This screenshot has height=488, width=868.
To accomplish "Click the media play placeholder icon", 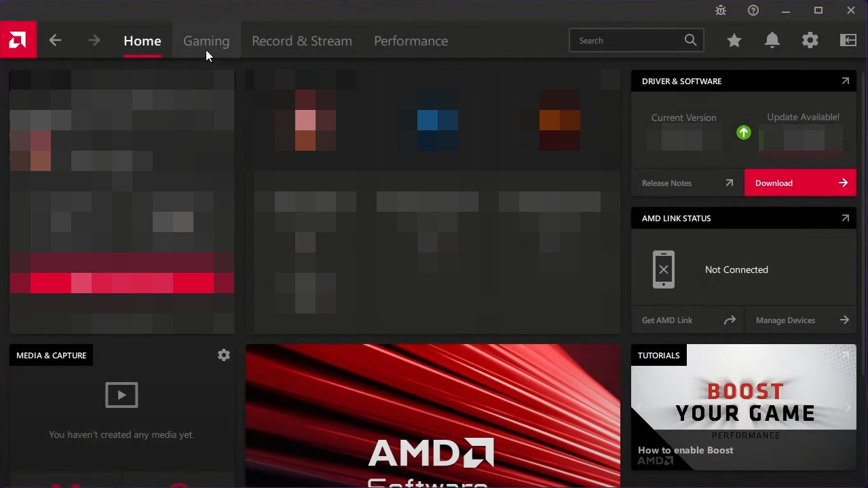I will tap(121, 394).
